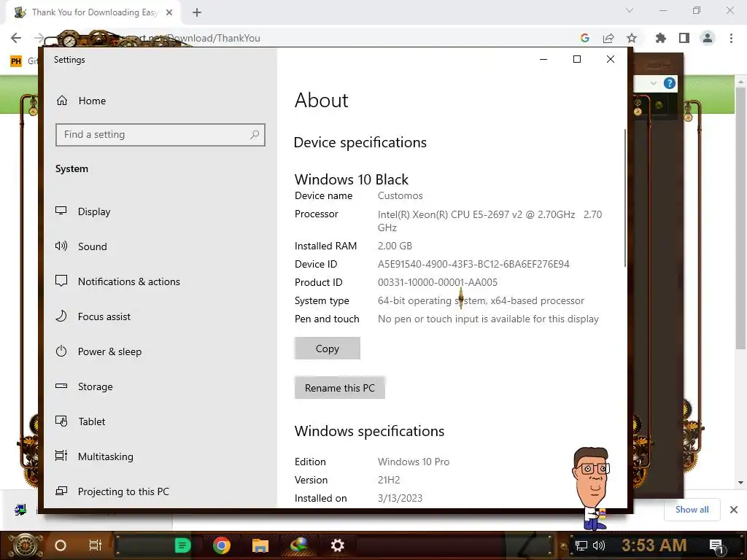Open File Explorer from taskbar

coord(260,545)
